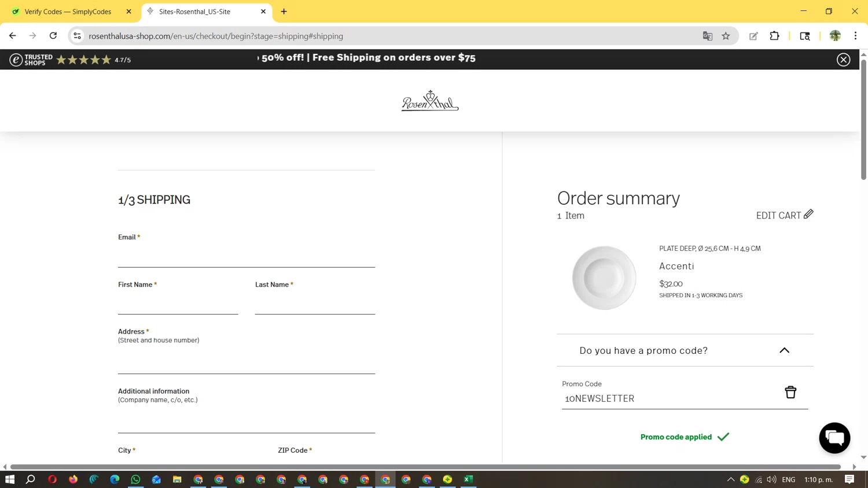Open File Explorer from the taskbar
Screen dimensions: 868x488
[x=177, y=479]
